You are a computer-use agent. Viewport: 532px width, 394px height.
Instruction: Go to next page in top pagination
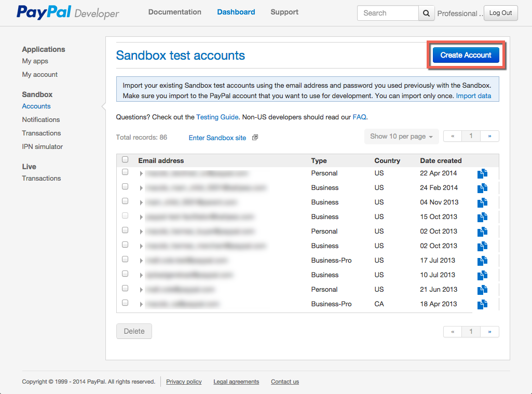[489, 136]
